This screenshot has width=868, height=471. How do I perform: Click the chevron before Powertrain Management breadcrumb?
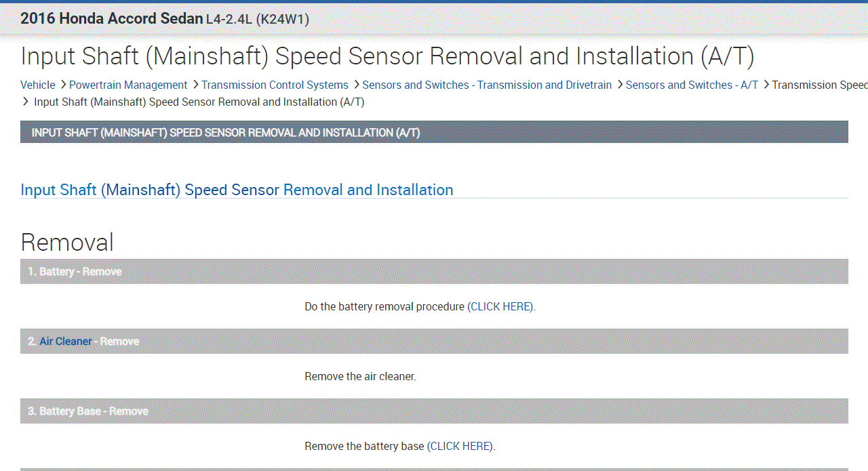pyautogui.click(x=63, y=85)
